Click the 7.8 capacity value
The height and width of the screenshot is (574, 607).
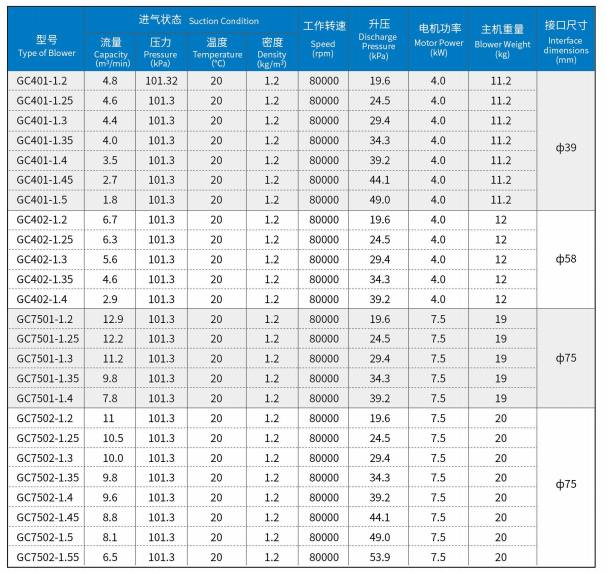click(x=110, y=398)
